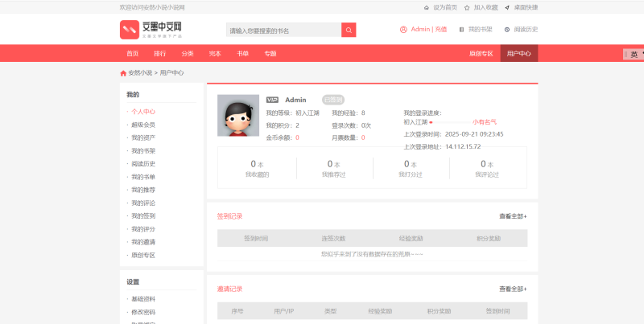This screenshot has width=644, height=324.
Task: Click the IP address 14.112.15.72
Action: [463, 146]
